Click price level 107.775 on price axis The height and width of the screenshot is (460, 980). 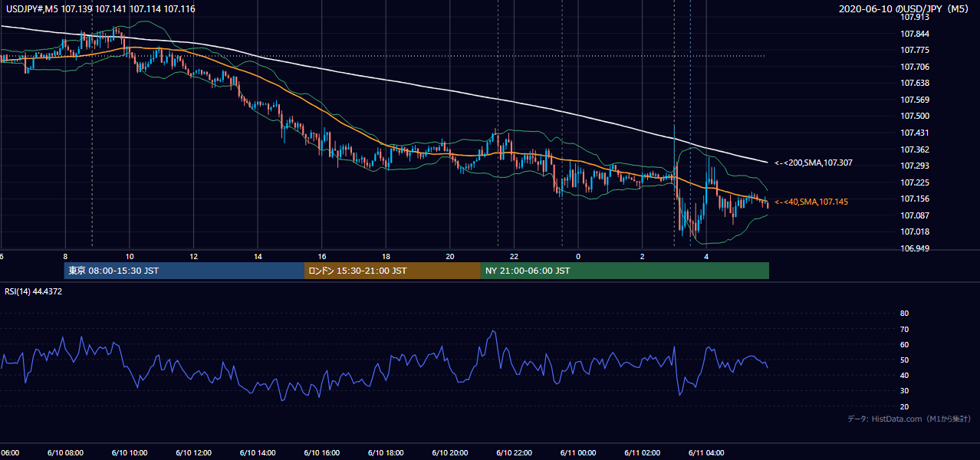914,50
